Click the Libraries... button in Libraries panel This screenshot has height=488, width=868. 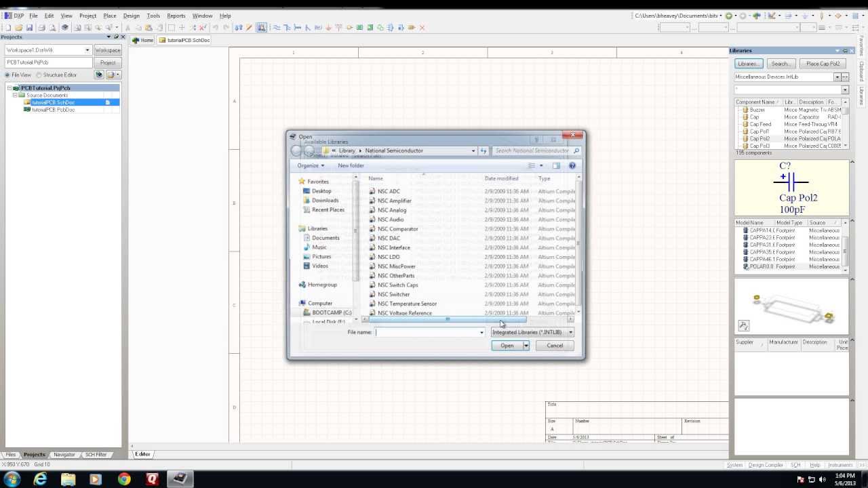tap(748, 64)
